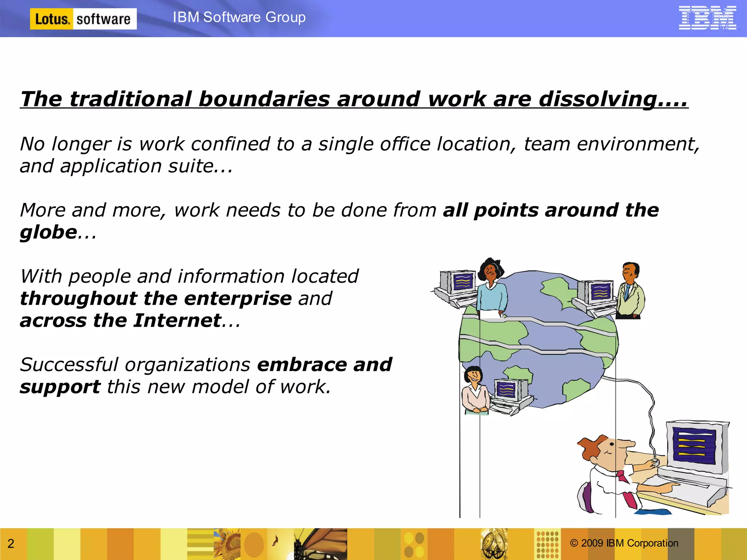Click the slide number 2
Screen dimensions: 747x560
[11, 544]
